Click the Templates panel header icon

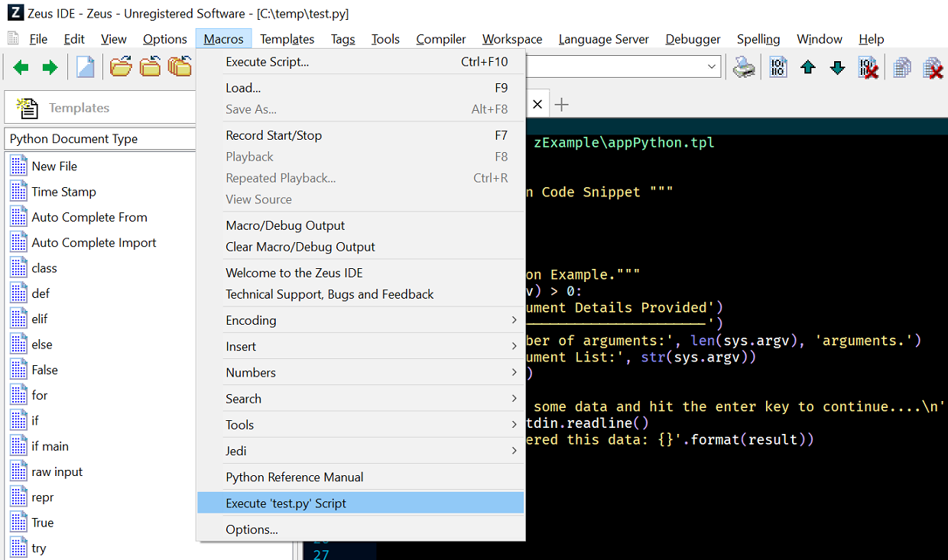tap(28, 108)
